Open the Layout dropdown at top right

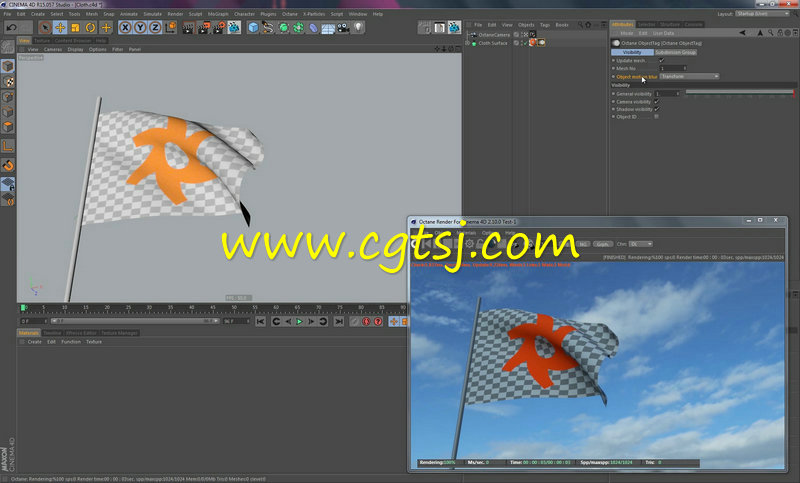(762, 14)
